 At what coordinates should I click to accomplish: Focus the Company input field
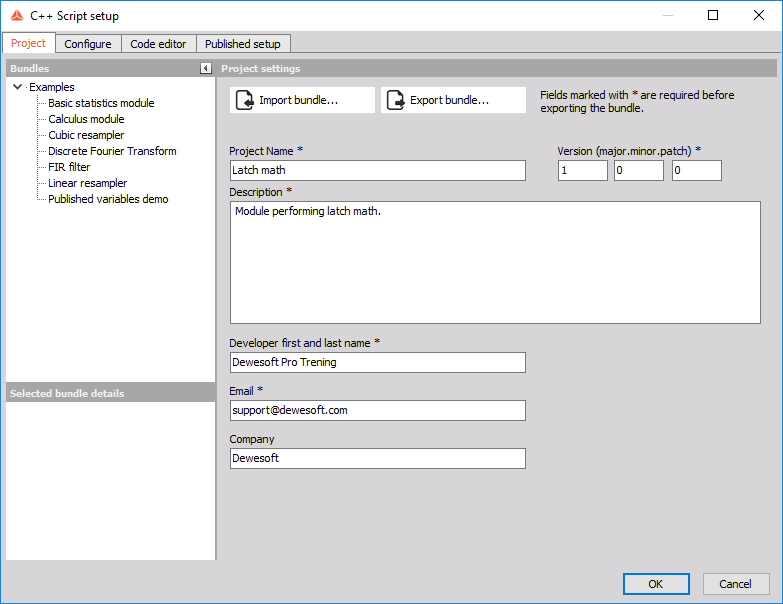378,458
